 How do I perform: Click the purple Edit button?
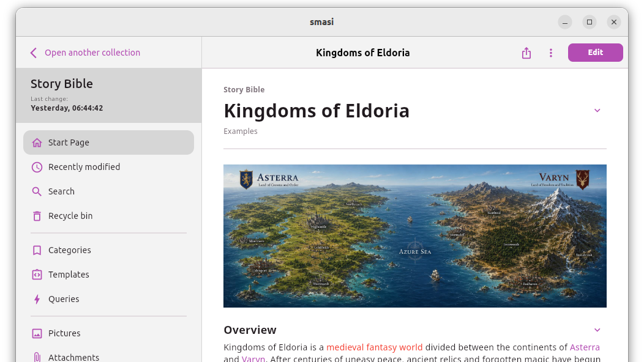(595, 53)
